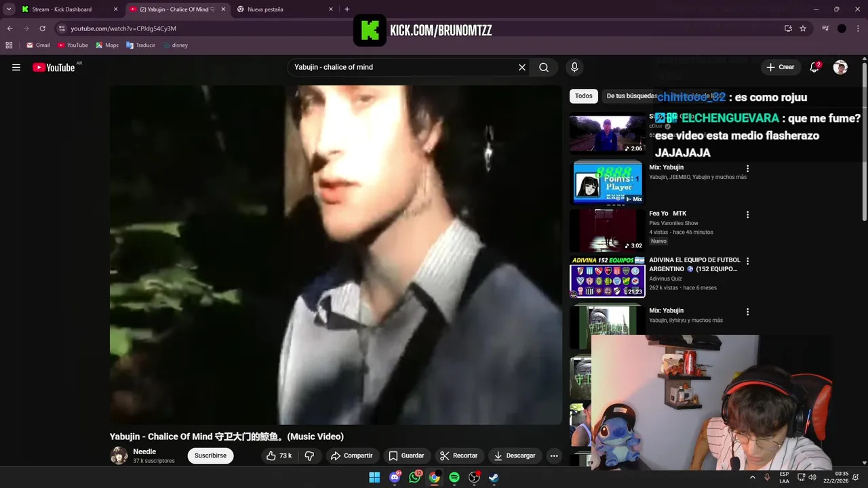Open Needle channel avatar
Screen dimensions: 868x488
coord(119,455)
